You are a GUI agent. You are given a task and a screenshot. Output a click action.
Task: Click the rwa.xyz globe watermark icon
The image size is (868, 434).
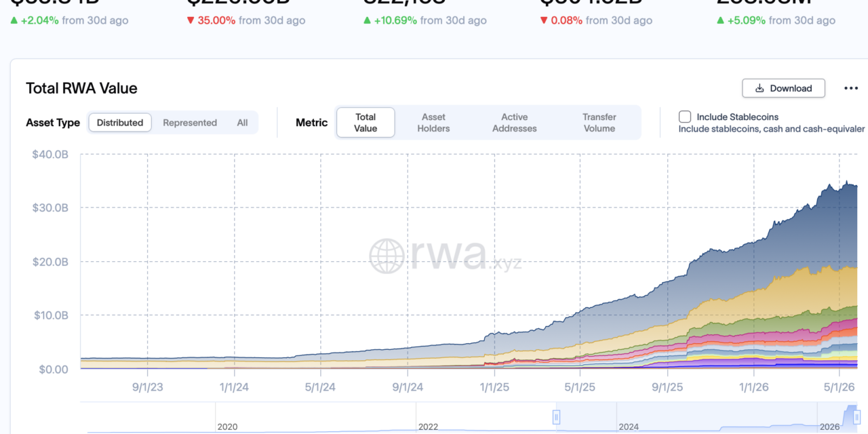[x=387, y=256]
